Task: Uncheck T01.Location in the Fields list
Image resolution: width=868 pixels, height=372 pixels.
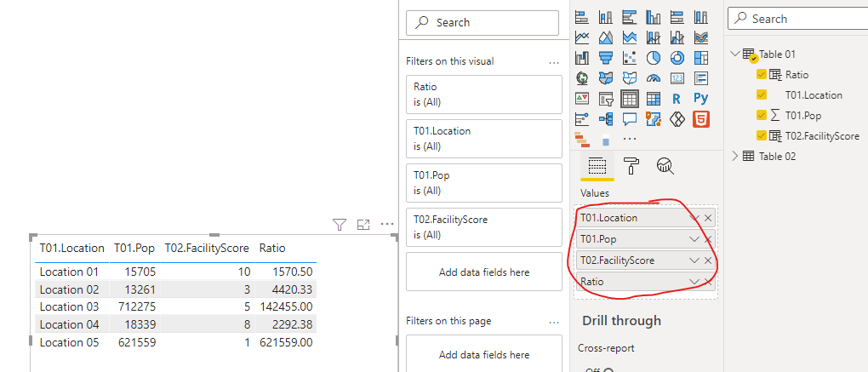Action: (762, 94)
